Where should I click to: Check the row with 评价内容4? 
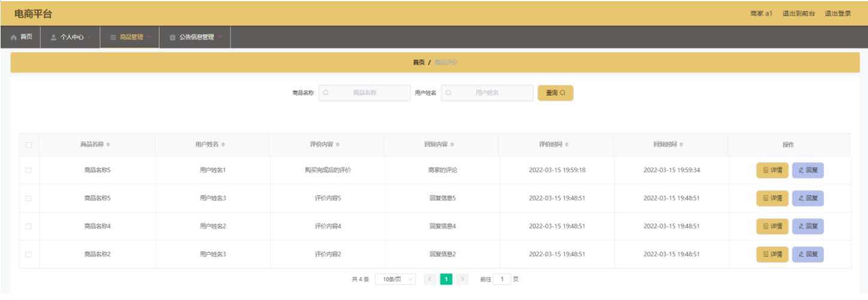(x=29, y=226)
